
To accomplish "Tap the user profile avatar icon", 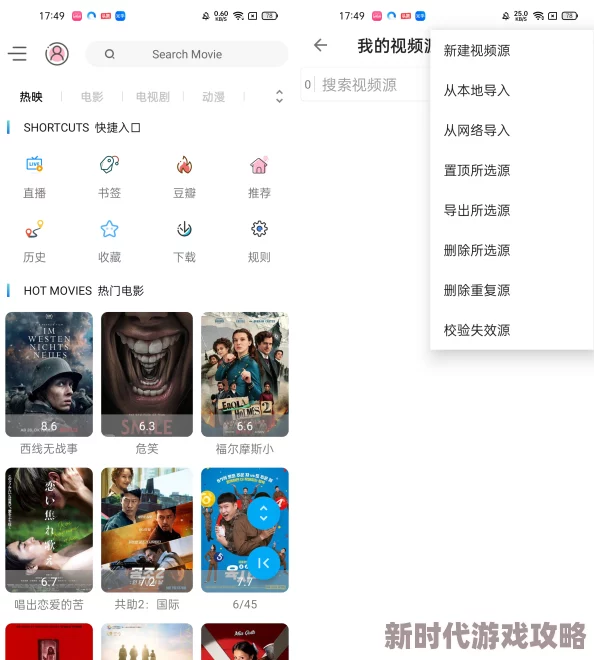I will tap(57, 54).
